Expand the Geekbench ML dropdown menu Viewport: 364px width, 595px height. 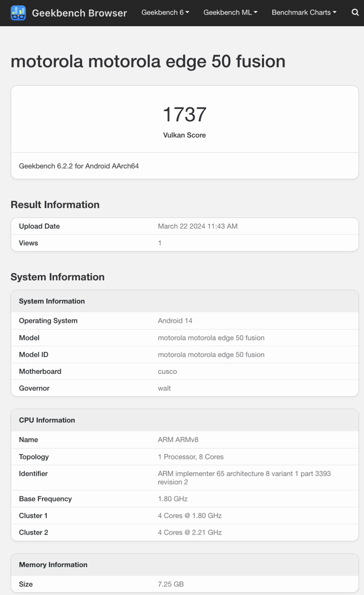pyautogui.click(x=231, y=12)
